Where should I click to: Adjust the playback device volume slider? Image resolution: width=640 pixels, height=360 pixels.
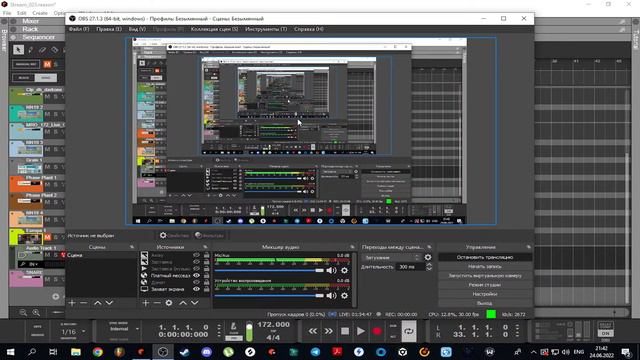pyautogui.click(x=269, y=296)
